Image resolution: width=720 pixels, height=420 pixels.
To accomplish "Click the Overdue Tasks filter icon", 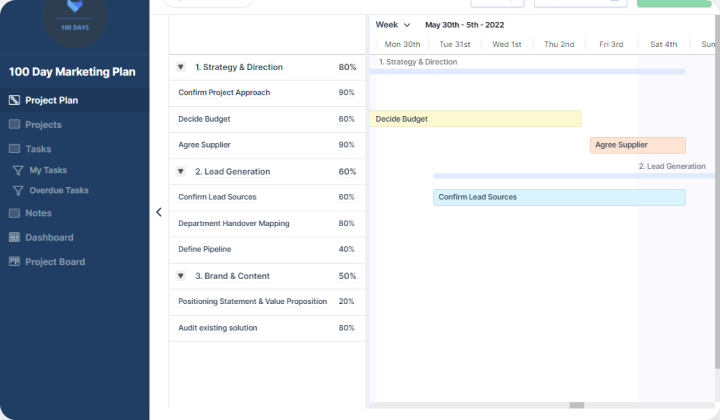I will [17, 190].
